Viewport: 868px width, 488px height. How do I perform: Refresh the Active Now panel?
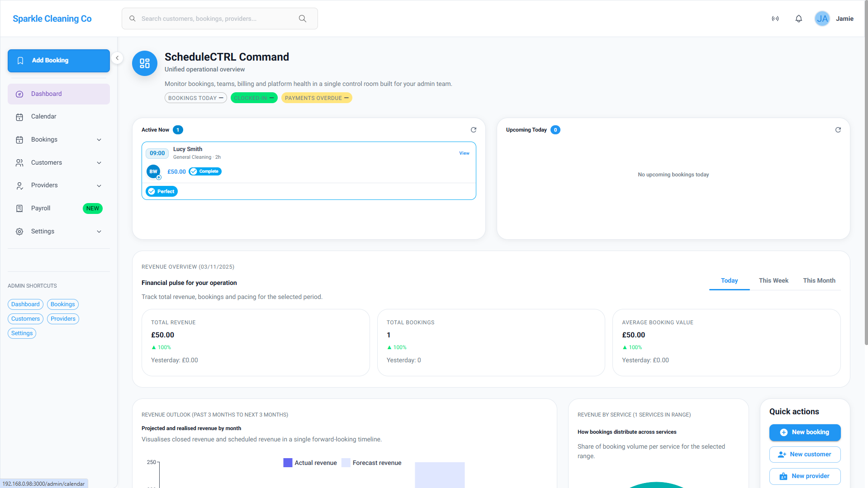(474, 130)
